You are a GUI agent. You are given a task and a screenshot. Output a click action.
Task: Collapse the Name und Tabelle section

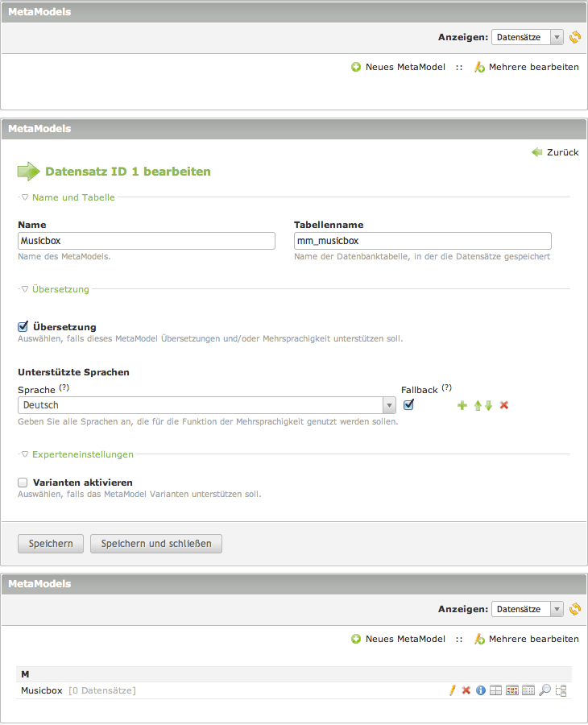point(72,197)
